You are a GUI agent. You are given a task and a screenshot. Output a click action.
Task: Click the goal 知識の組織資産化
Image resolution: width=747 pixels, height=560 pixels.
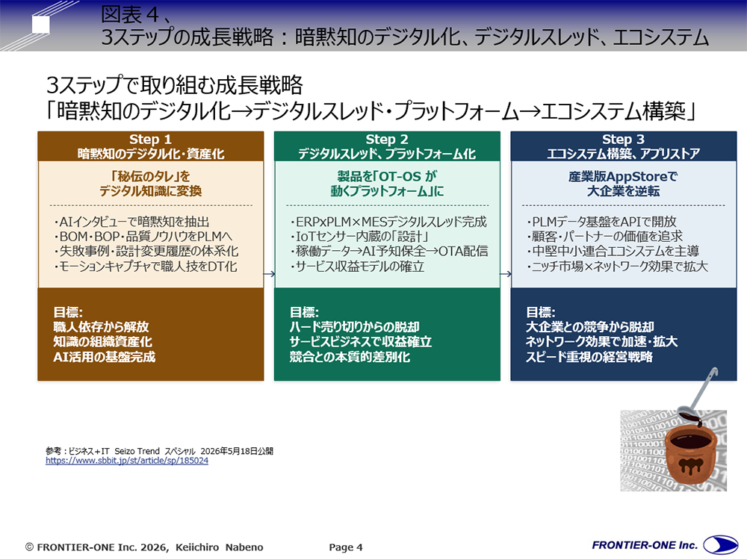tap(102, 341)
